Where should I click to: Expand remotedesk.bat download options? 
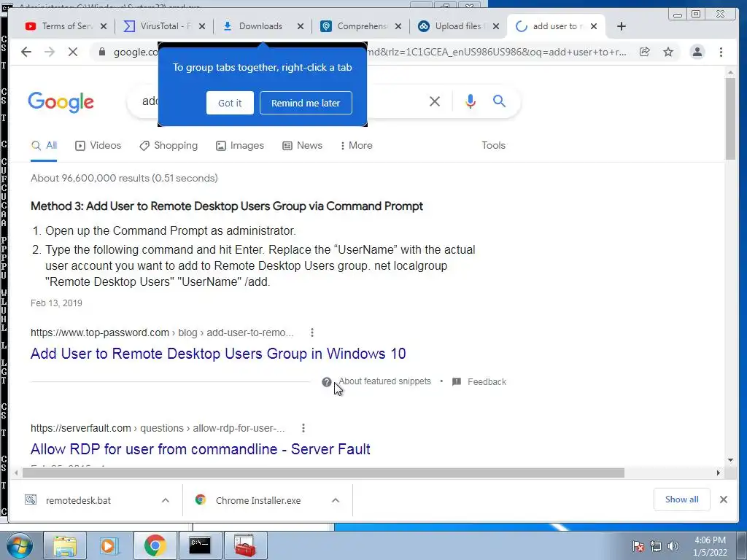tap(166, 500)
